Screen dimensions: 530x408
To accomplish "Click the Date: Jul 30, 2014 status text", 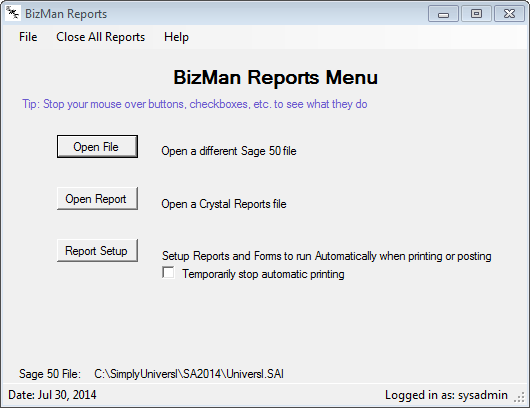I will 52,395.
